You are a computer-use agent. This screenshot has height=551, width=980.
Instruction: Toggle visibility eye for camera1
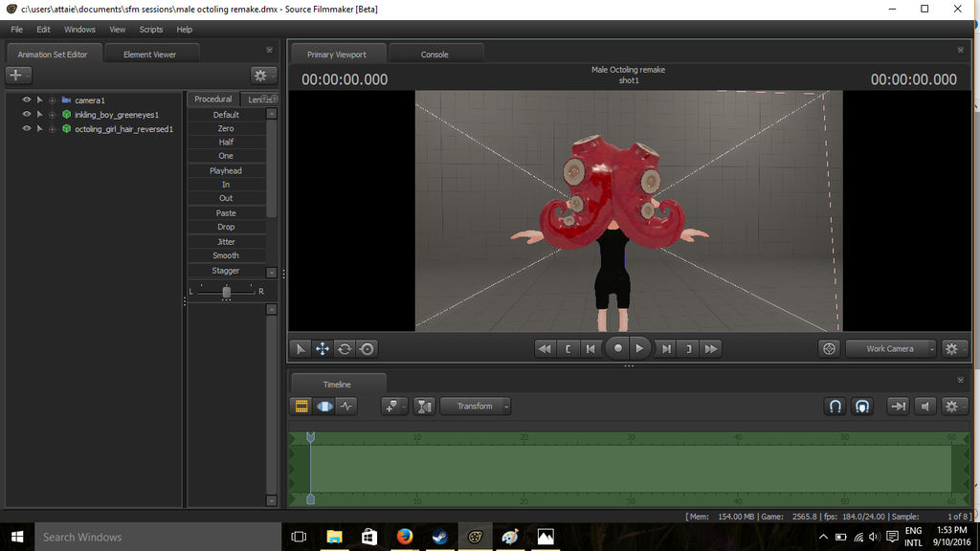click(x=26, y=99)
